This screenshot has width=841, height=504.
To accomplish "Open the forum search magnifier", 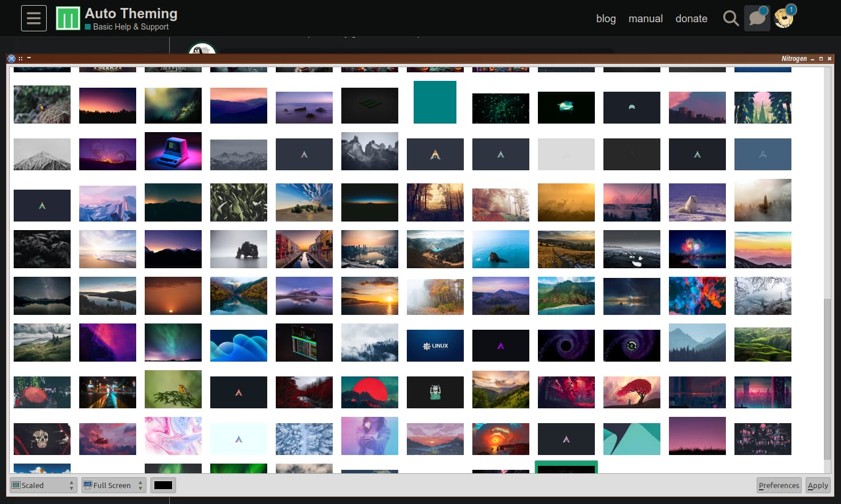I will tap(730, 18).
